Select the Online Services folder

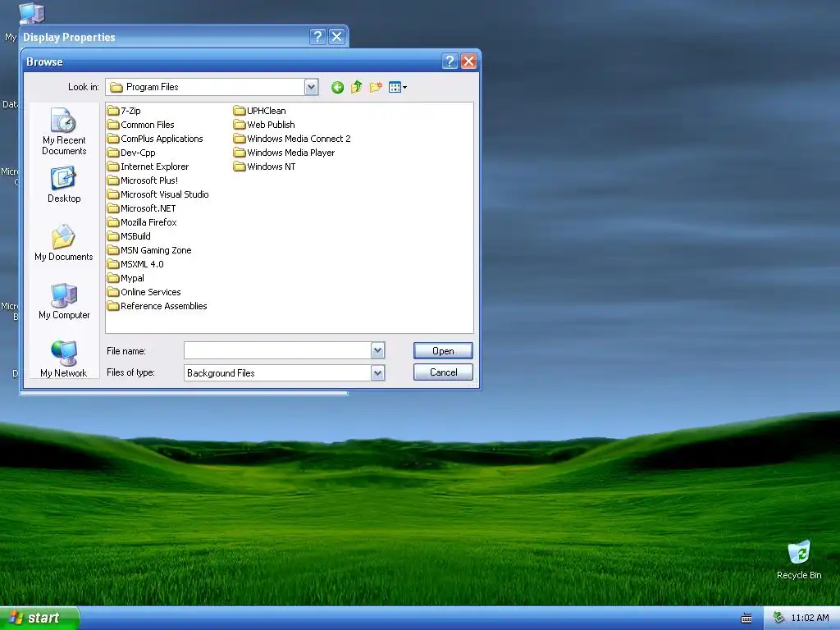[x=144, y=292]
